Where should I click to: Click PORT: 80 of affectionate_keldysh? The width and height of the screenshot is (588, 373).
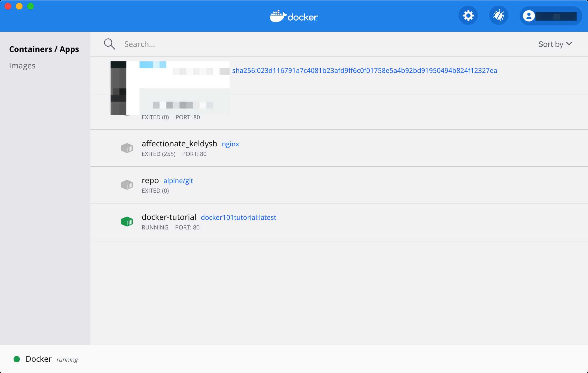(x=194, y=154)
